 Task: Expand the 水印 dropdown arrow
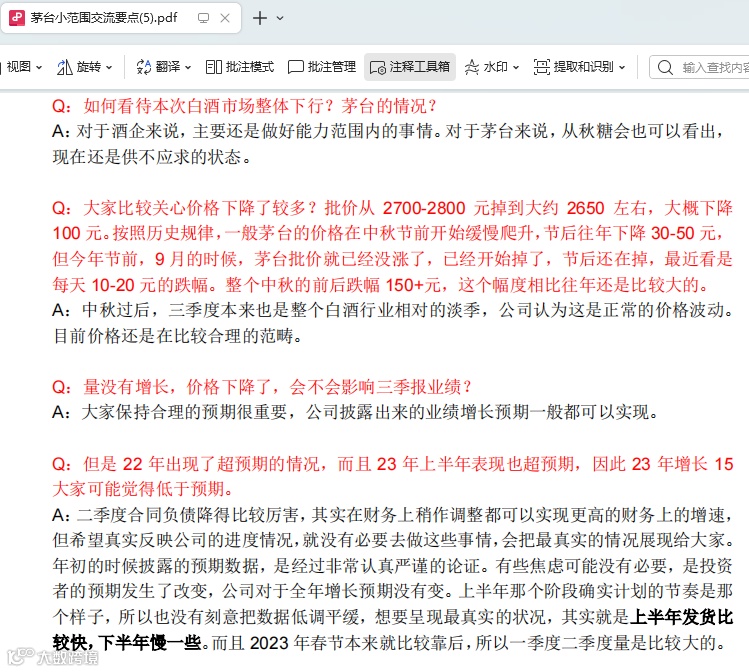point(516,67)
